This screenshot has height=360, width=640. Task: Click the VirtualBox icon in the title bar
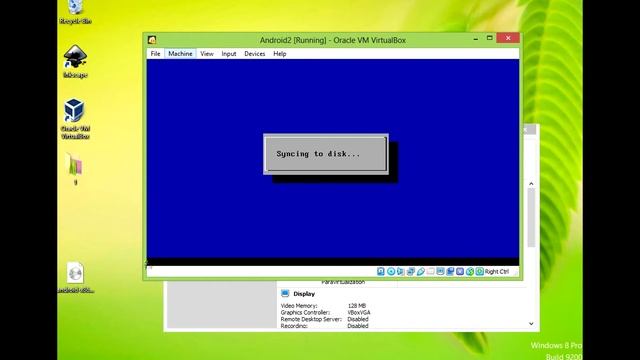(152, 40)
